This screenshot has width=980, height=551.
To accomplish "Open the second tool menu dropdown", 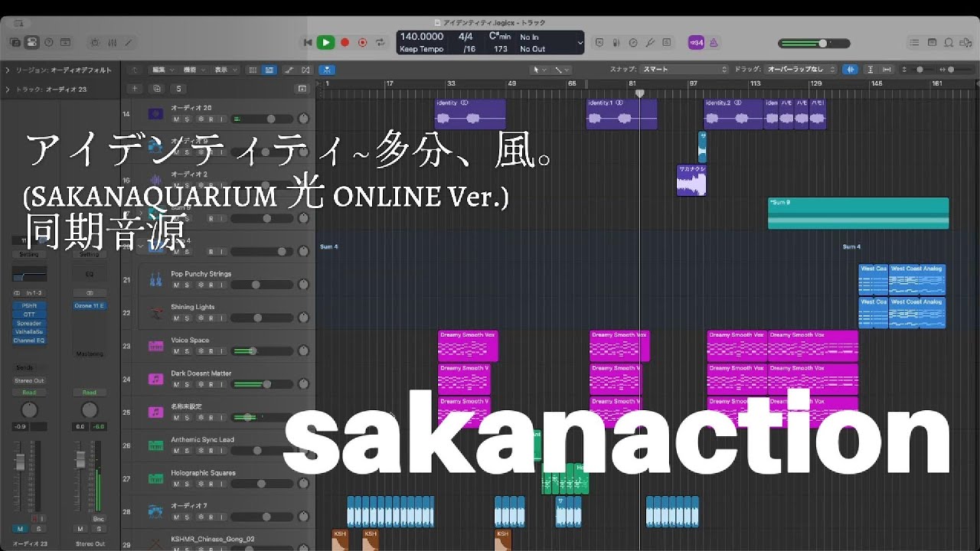I will 563,70.
